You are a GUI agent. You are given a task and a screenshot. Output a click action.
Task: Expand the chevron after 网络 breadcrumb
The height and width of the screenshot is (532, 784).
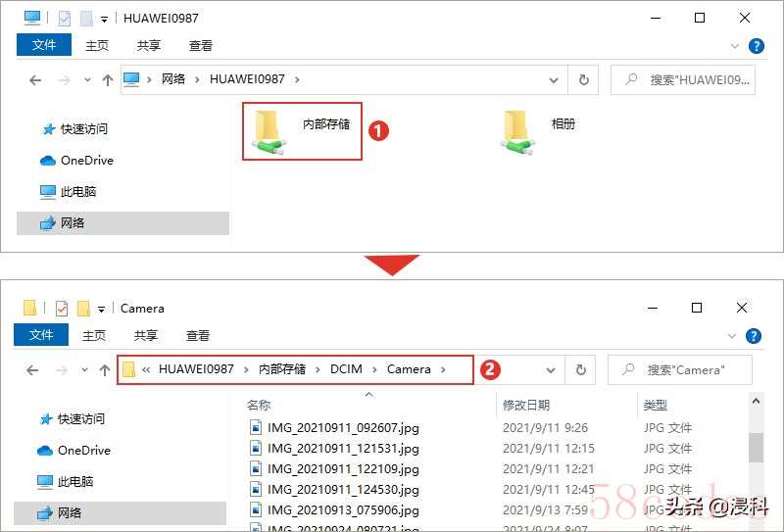pos(197,79)
